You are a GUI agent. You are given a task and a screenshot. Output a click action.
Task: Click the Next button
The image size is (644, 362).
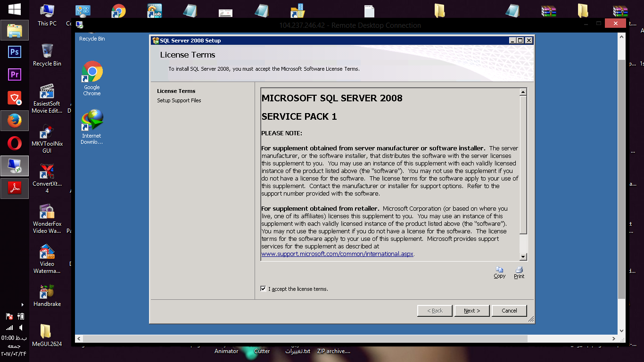(471, 311)
